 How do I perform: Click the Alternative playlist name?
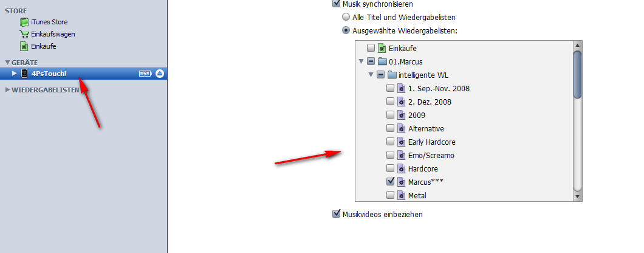(x=426, y=129)
